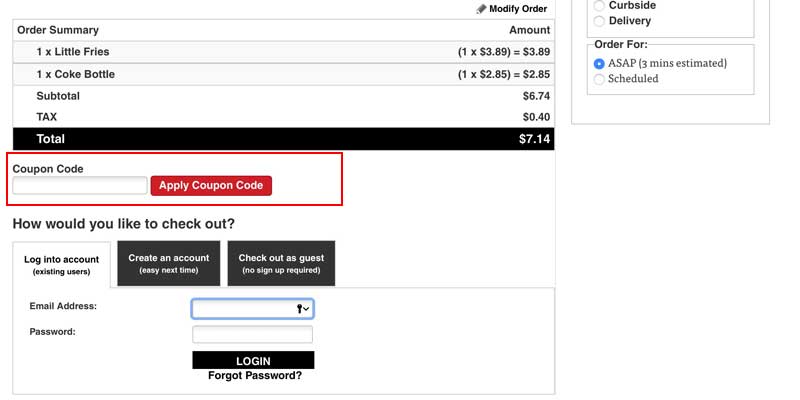The width and height of the screenshot is (800, 400).
Task: Switch to Check out as guest tab
Action: coord(281,264)
